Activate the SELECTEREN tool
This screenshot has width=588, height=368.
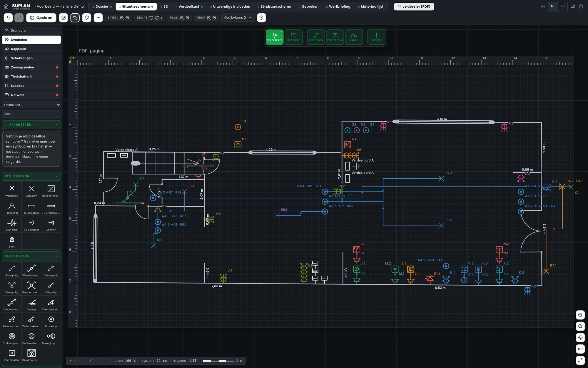[275, 37]
